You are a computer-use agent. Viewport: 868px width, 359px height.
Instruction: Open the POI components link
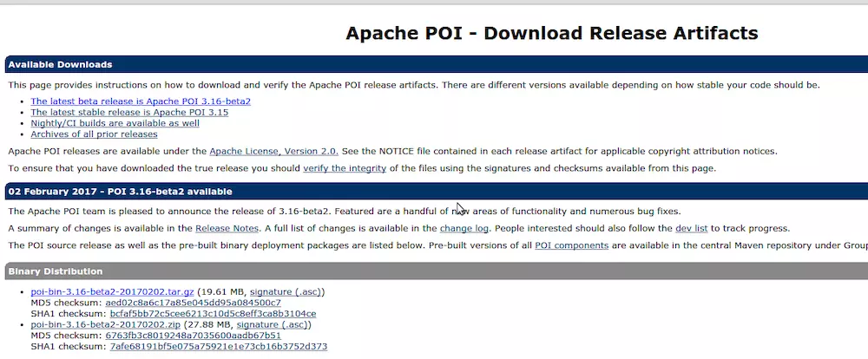click(x=572, y=245)
